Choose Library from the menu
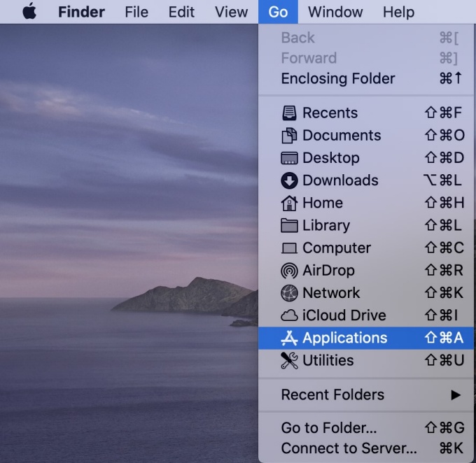476x463 pixels. 366,225
